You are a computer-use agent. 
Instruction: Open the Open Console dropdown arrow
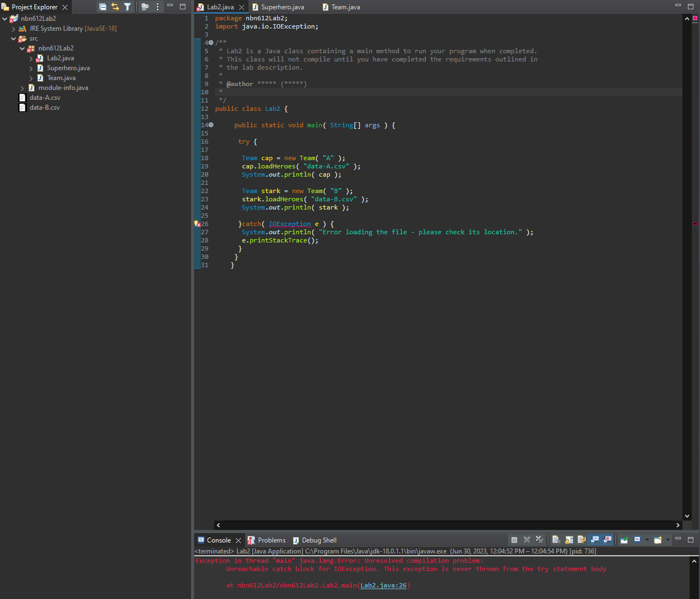point(668,540)
